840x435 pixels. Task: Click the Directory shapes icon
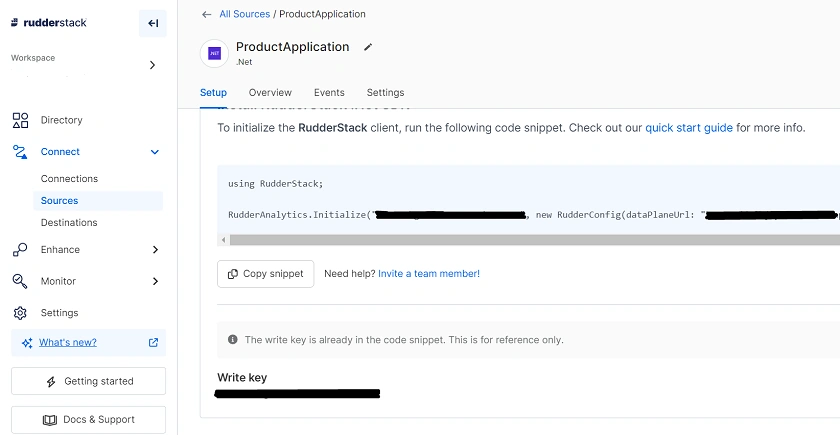coord(20,120)
